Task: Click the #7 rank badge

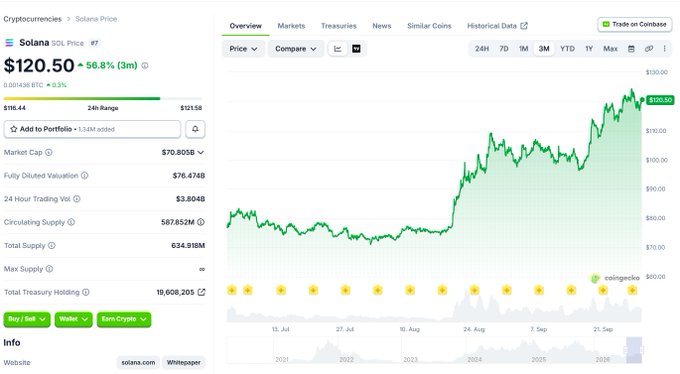Action: click(x=94, y=43)
